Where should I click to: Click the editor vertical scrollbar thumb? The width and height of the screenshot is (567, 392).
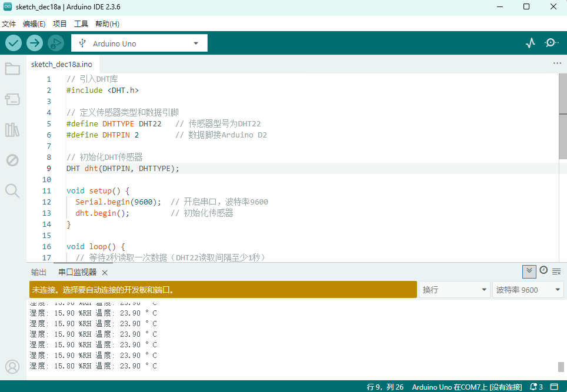click(x=563, y=116)
